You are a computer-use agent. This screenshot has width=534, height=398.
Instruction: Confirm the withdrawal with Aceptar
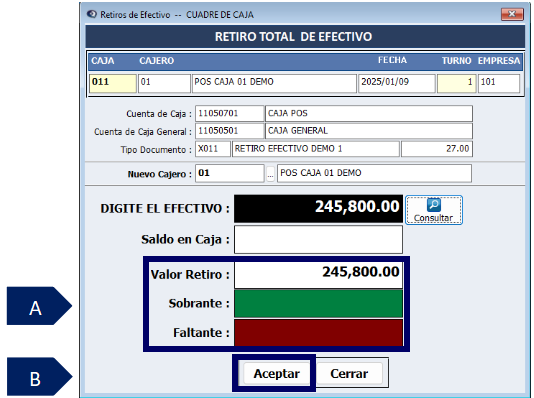pyautogui.click(x=276, y=374)
